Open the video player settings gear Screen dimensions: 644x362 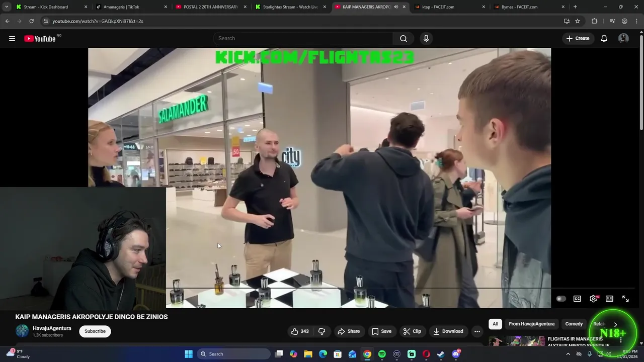pos(594,299)
